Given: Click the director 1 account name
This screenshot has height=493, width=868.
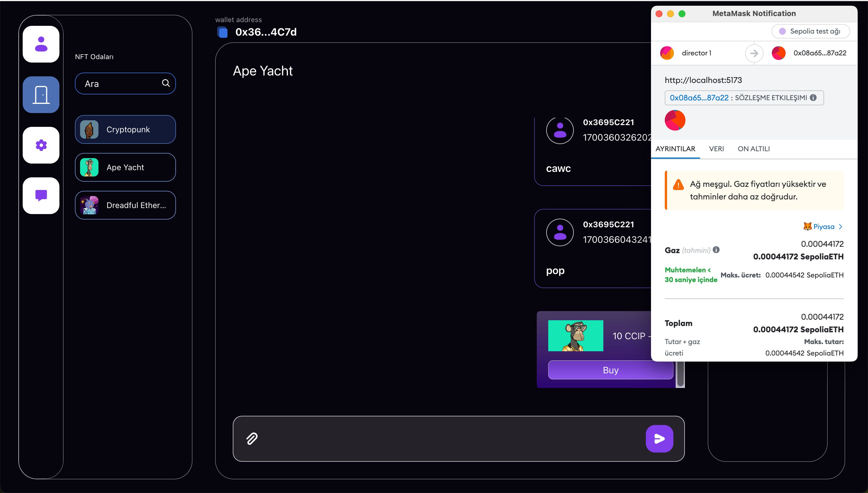Looking at the screenshot, I should [x=696, y=53].
